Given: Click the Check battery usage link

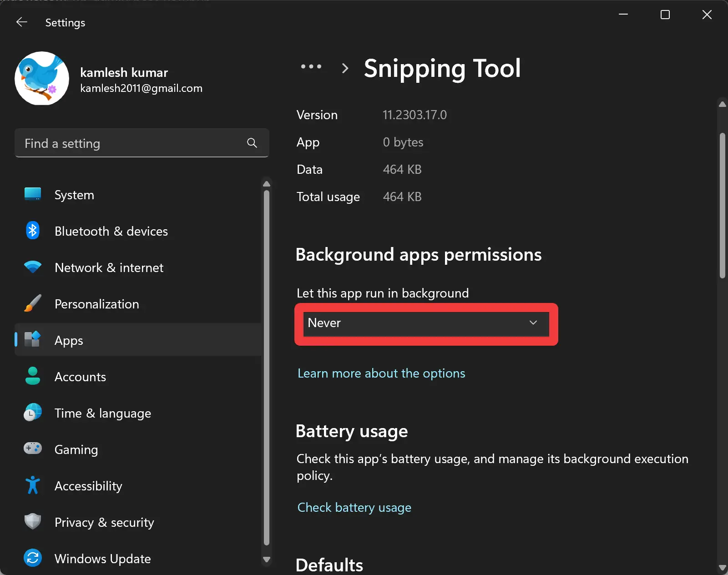Looking at the screenshot, I should (x=354, y=507).
